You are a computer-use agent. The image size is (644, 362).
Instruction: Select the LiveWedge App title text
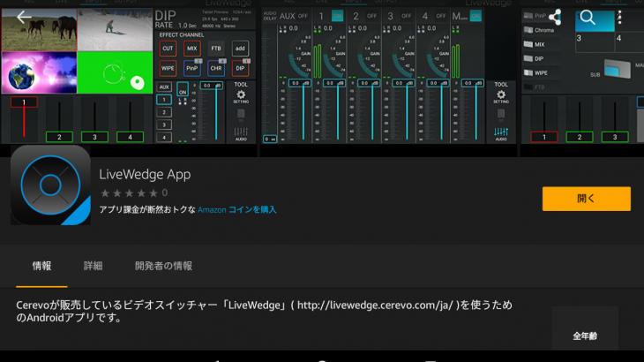tap(145, 174)
